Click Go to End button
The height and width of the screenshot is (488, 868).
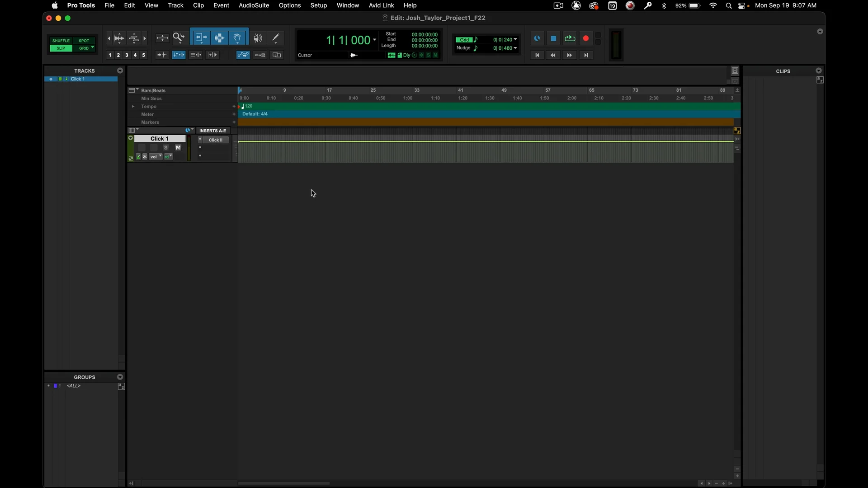coord(586,55)
